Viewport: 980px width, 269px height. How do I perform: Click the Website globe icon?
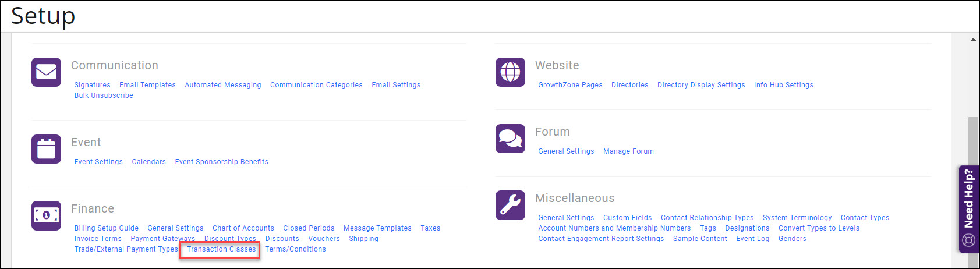pos(510,72)
